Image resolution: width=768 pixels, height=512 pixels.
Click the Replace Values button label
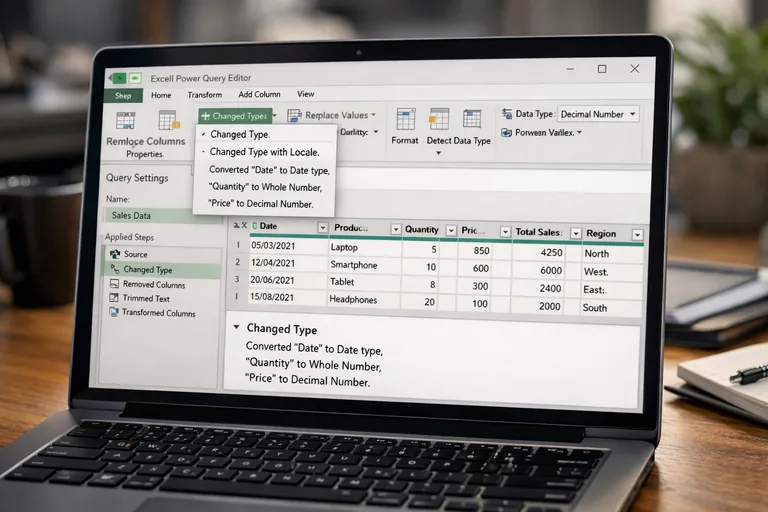point(336,115)
